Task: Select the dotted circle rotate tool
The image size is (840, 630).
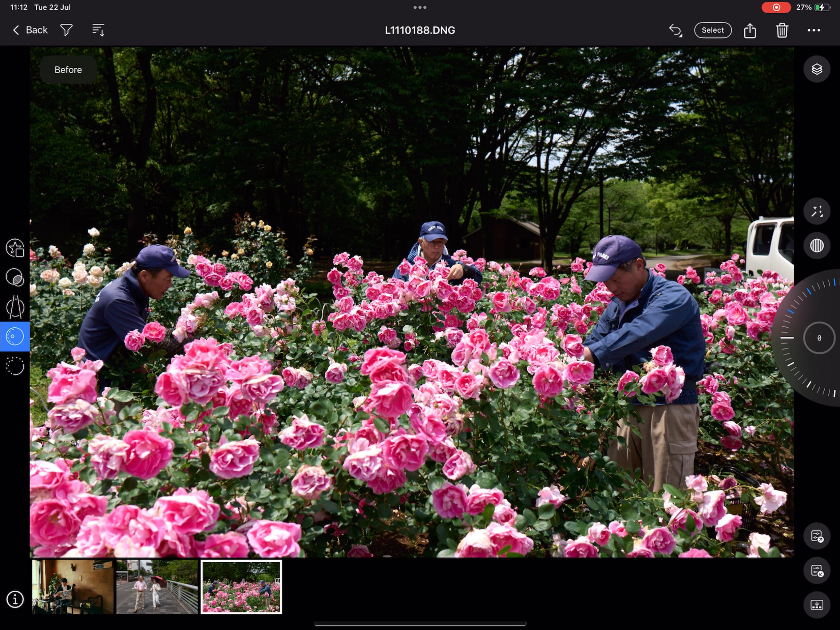Action: [15, 366]
